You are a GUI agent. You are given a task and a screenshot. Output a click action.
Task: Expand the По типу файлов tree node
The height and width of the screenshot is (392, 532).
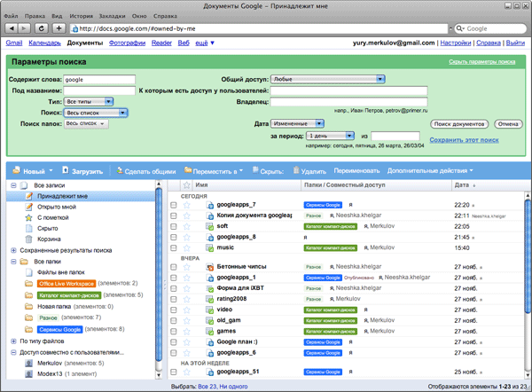13,341
